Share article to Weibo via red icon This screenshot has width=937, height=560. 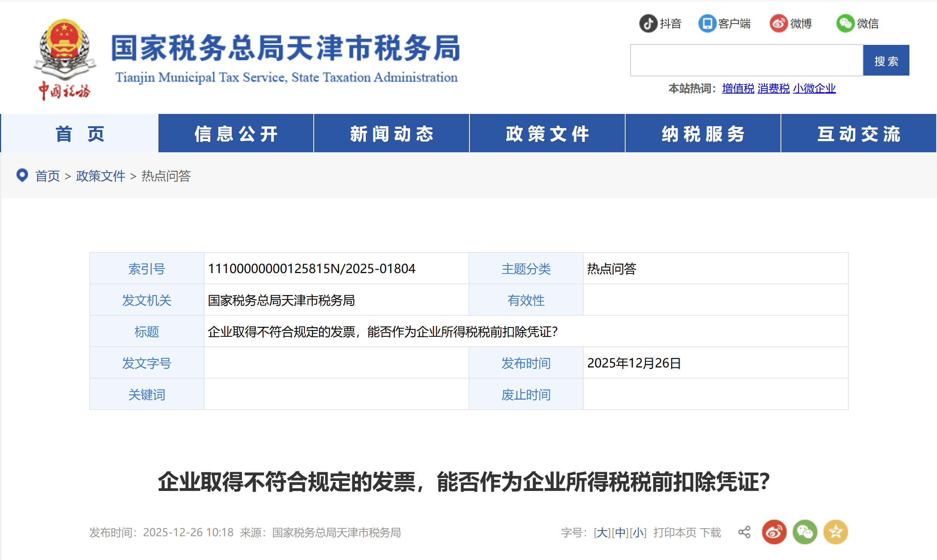point(774,532)
